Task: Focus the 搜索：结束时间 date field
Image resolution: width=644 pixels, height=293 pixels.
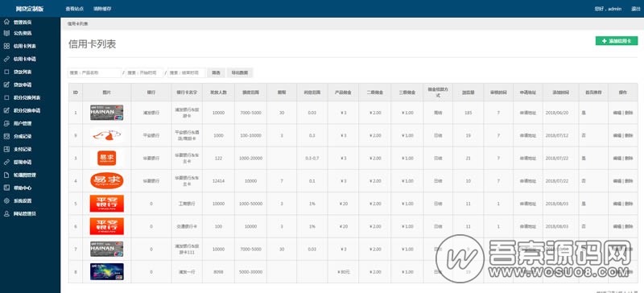Action: click(x=187, y=72)
